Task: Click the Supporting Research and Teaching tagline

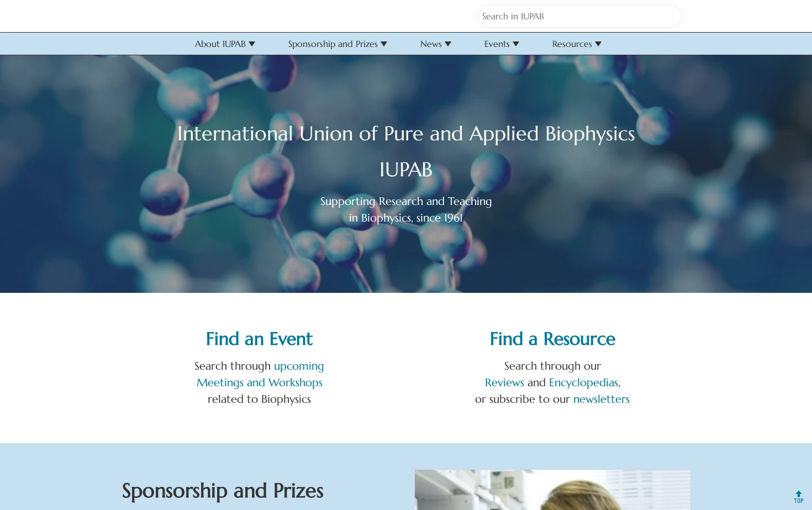Action: click(406, 209)
